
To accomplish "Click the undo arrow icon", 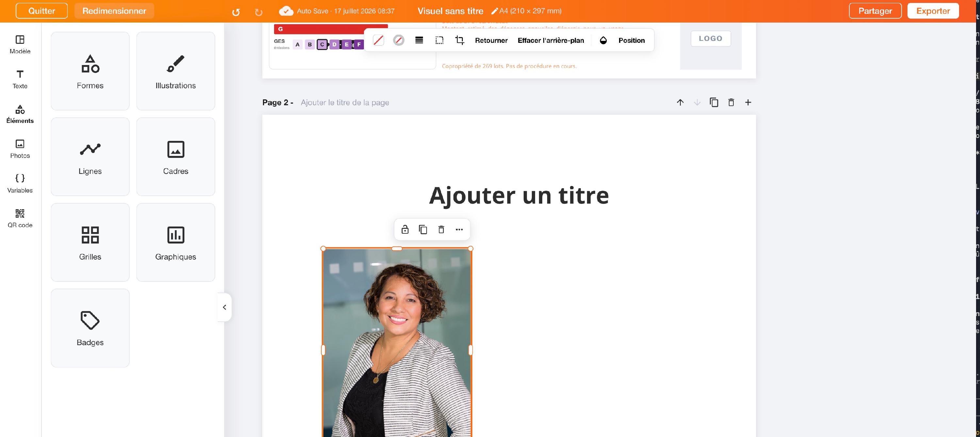I will click(236, 12).
